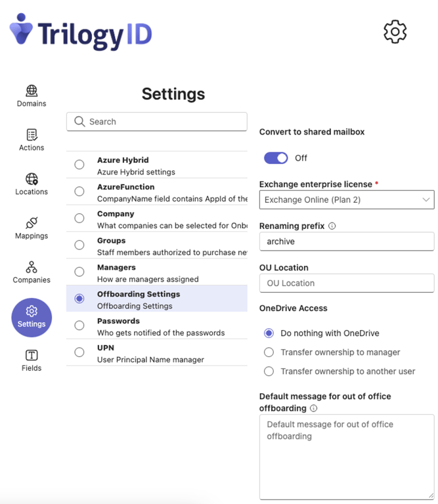
Task: Open Companies org-chart icon
Action: pyautogui.click(x=32, y=267)
